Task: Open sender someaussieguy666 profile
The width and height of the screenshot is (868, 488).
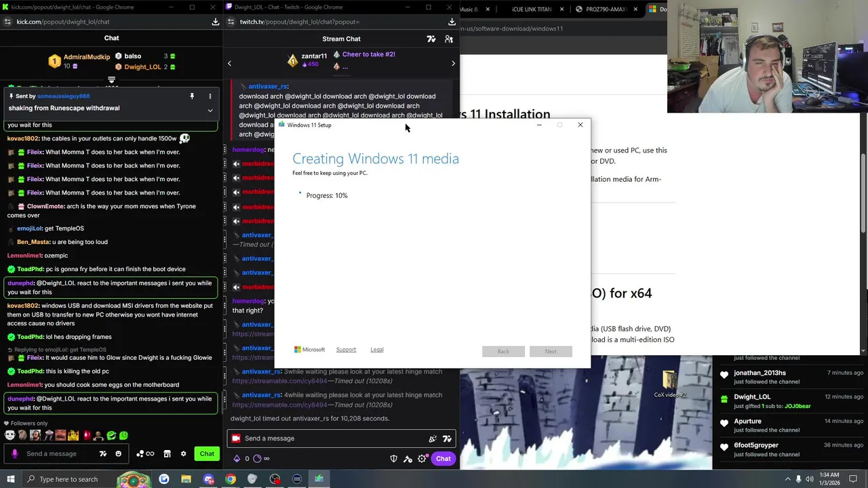Action: (x=63, y=96)
